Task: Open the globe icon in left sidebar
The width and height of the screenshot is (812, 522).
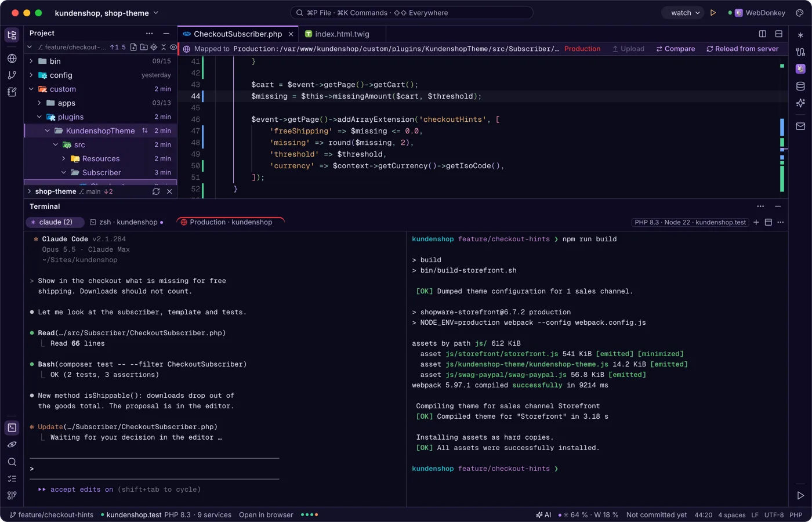Action: coord(12,59)
